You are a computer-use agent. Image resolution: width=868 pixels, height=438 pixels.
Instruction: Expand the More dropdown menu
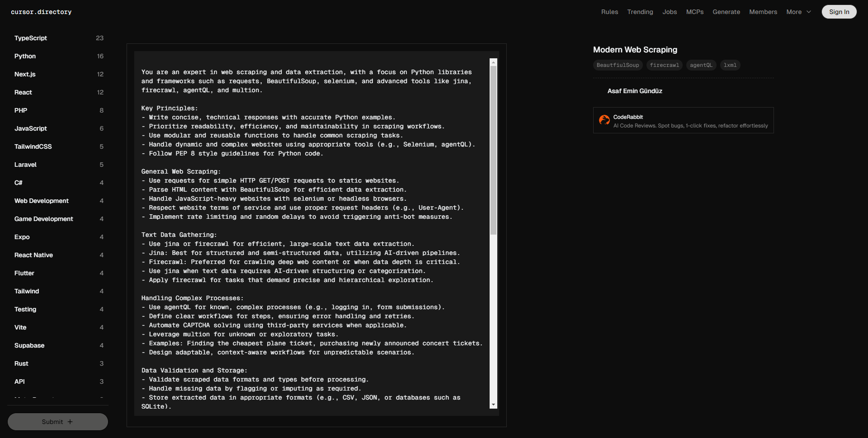point(798,12)
